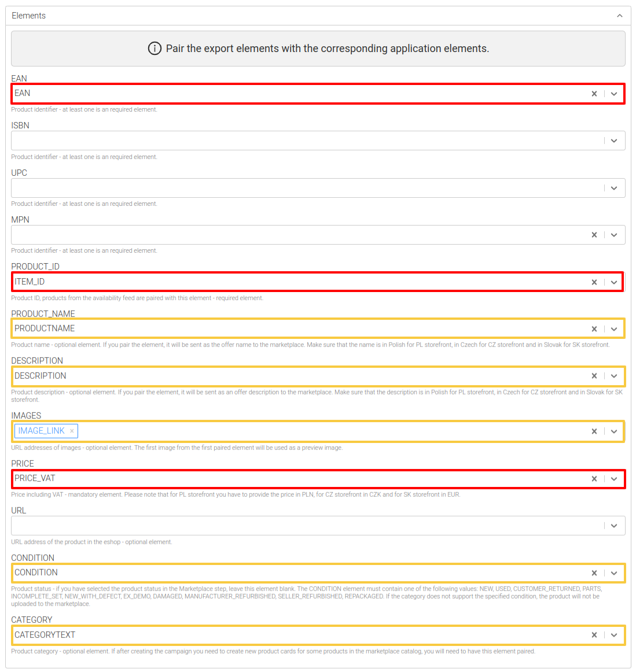Open the ISBN dropdown
This screenshot has height=672, width=636.
(x=614, y=141)
